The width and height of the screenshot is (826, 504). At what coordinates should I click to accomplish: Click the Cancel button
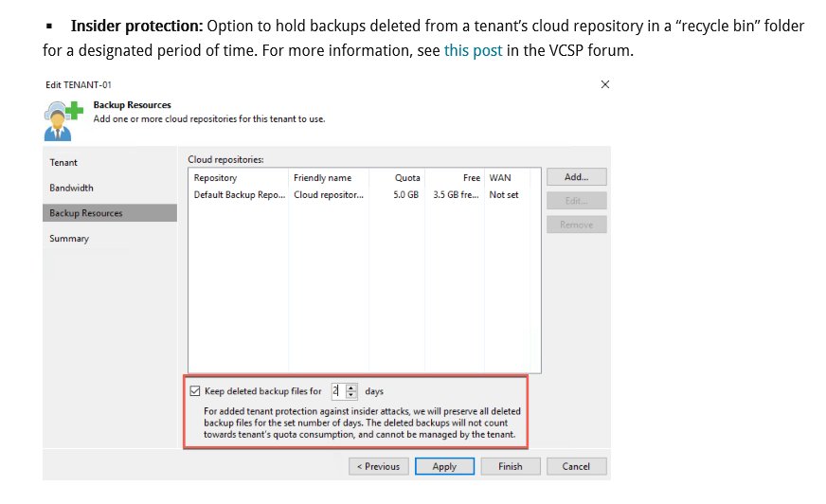(576, 466)
